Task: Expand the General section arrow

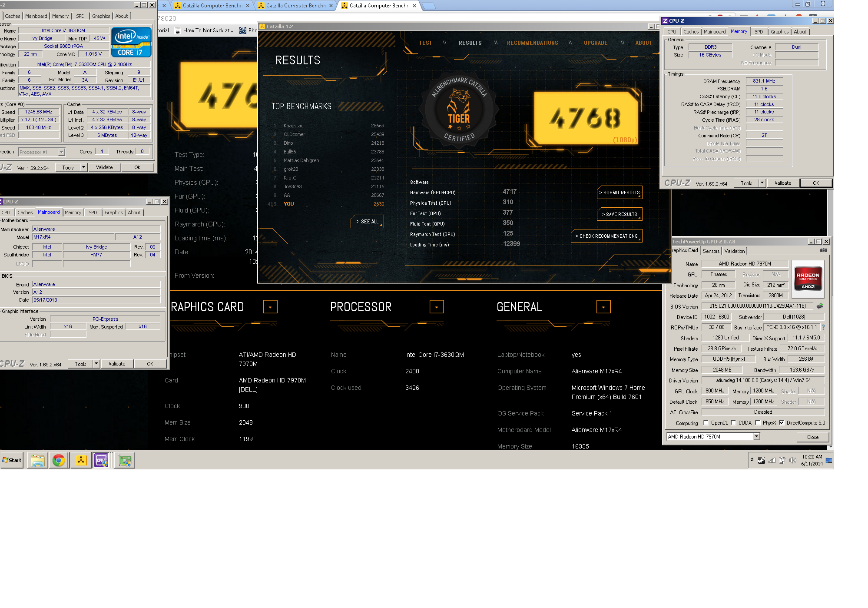Action: 603,307
